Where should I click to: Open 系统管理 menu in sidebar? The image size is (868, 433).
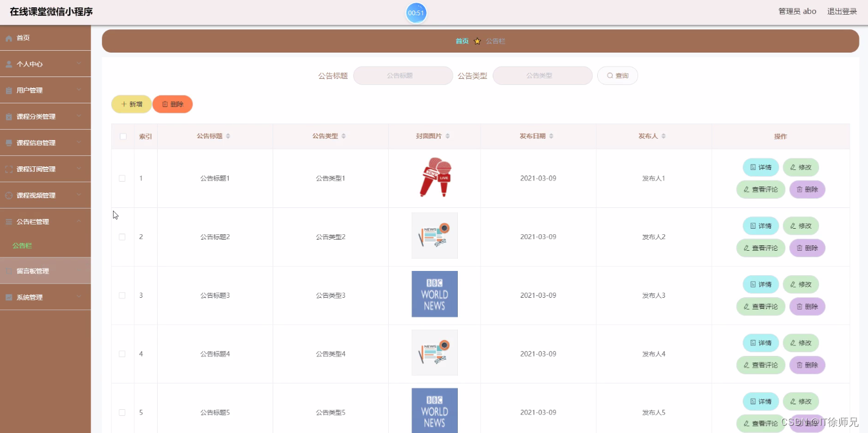(x=45, y=297)
